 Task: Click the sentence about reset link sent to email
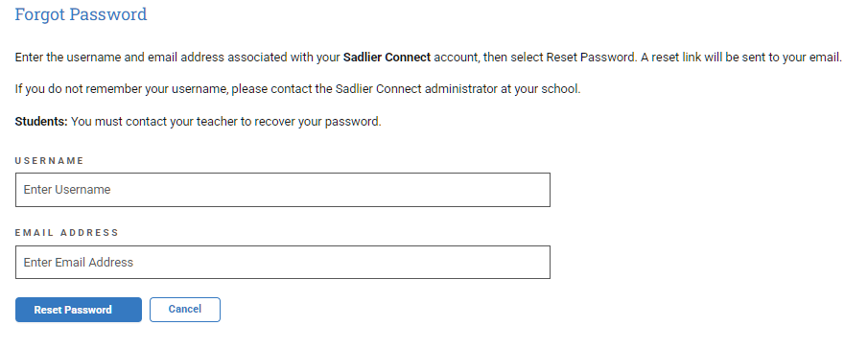coord(741,58)
